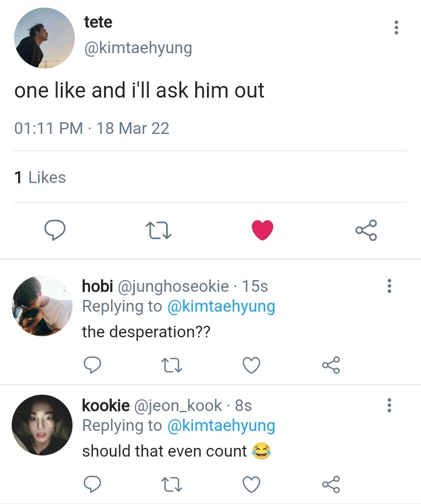The image size is (421, 504).
Task: Retweet tete's main tweet
Action: tap(158, 230)
